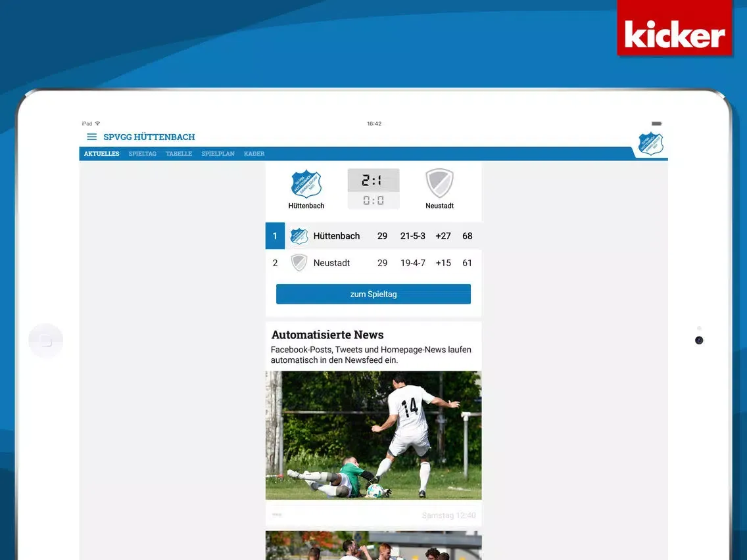Tap Hüttenbach crest in table row 1
Viewport: 747px width, 560px height.
pyautogui.click(x=299, y=236)
